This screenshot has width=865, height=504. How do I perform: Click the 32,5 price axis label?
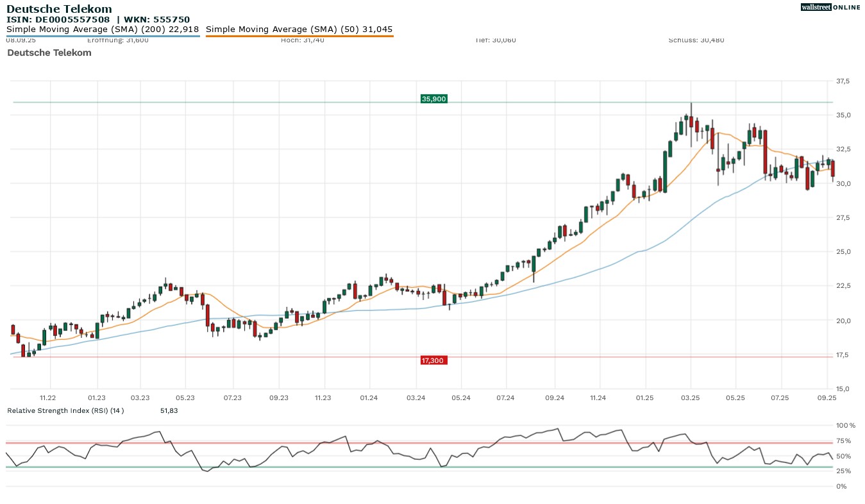pyautogui.click(x=843, y=149)
